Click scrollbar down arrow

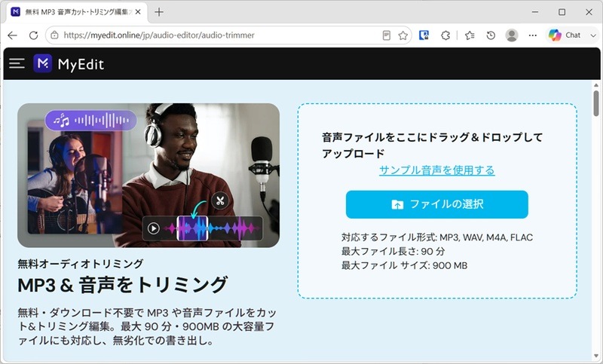click(x=596, y=356)
